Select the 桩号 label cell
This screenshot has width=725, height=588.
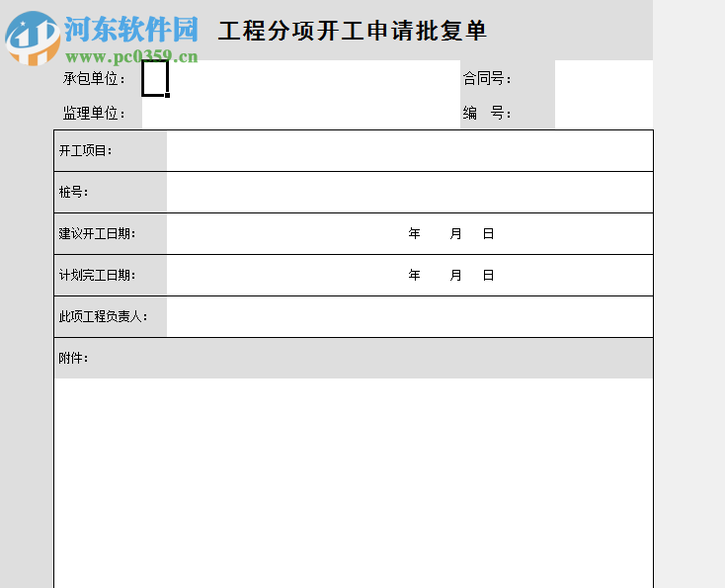111,192
